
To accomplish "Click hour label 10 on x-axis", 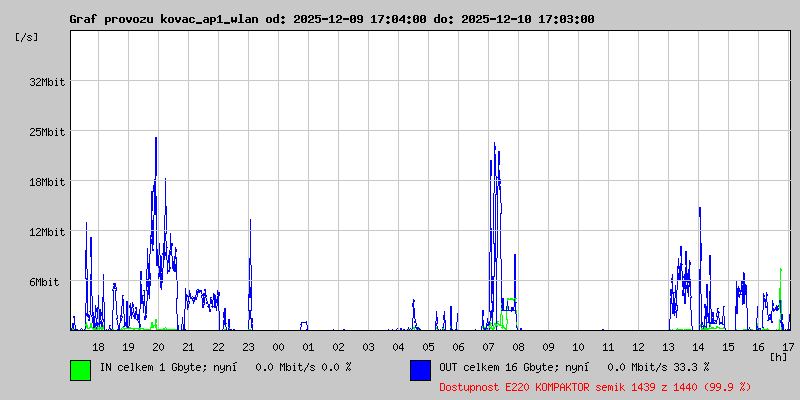I will tap(579, 347).
